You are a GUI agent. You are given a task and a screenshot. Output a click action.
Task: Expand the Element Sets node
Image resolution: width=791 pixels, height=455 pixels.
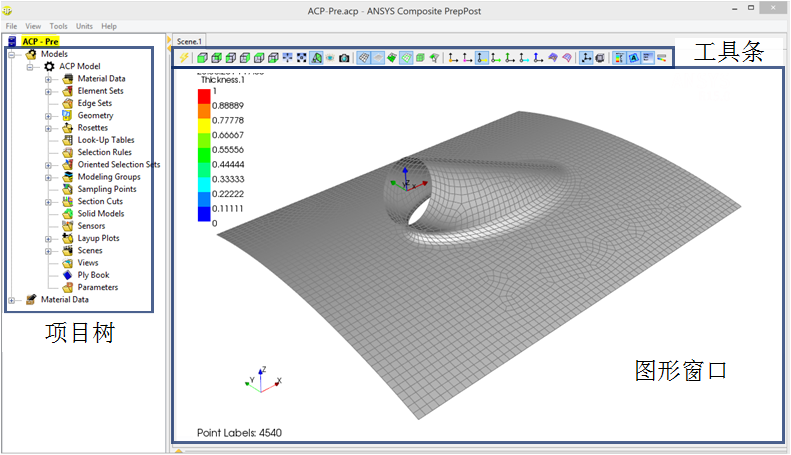pyautogui.click(x=48, y=91)
